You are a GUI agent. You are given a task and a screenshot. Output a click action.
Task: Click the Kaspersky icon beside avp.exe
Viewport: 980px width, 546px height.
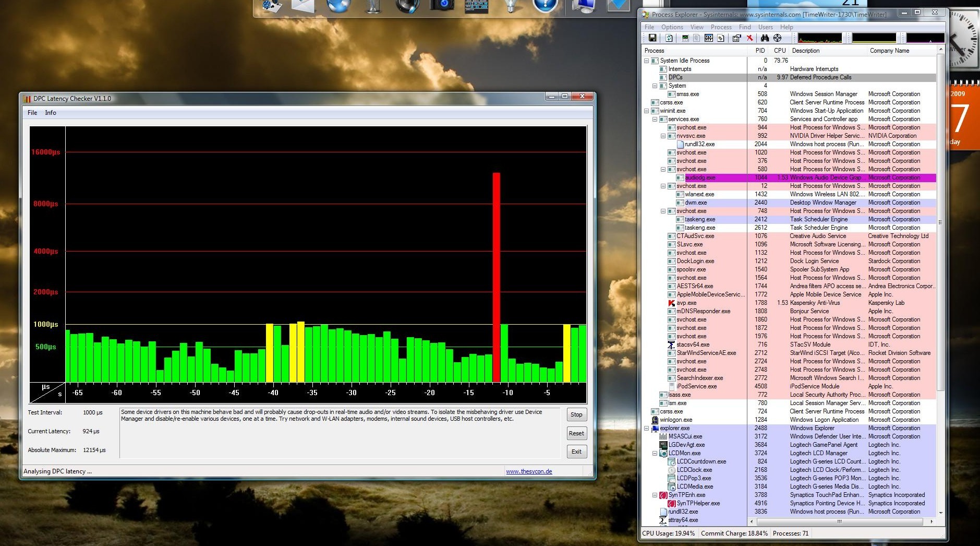(x=672, y=303)
